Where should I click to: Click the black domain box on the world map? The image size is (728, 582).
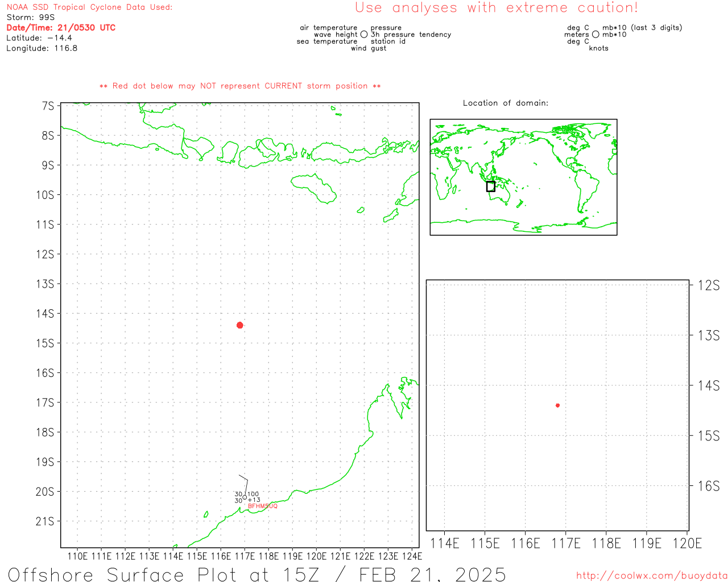491,186
